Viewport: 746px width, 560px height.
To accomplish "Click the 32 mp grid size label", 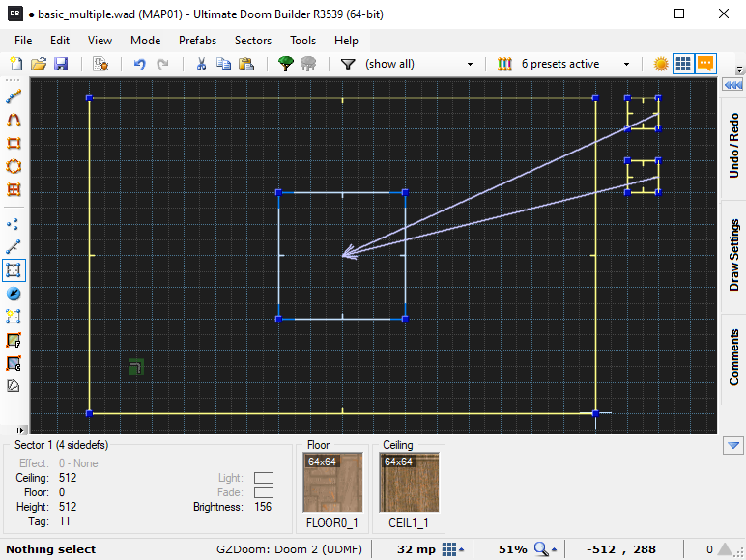I will point(416,549).
